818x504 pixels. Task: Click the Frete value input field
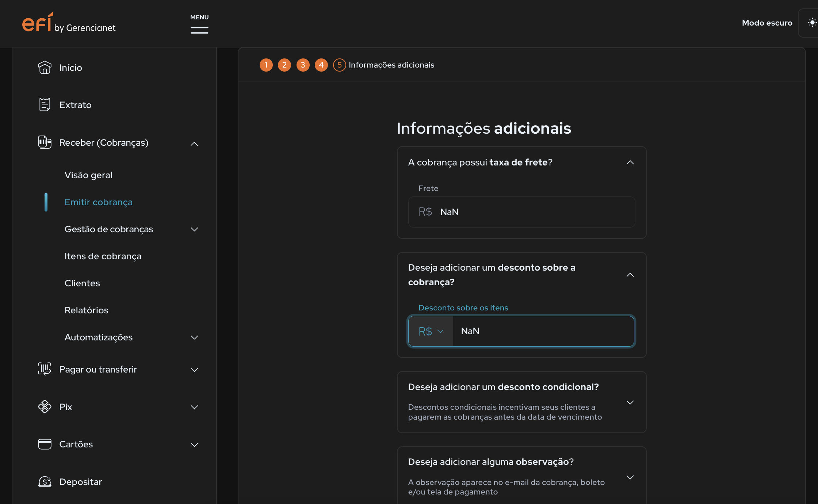[521, 212]
